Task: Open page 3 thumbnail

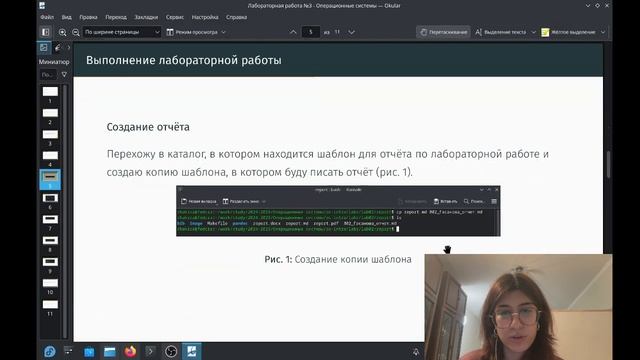Action: (x=50, y=134)
